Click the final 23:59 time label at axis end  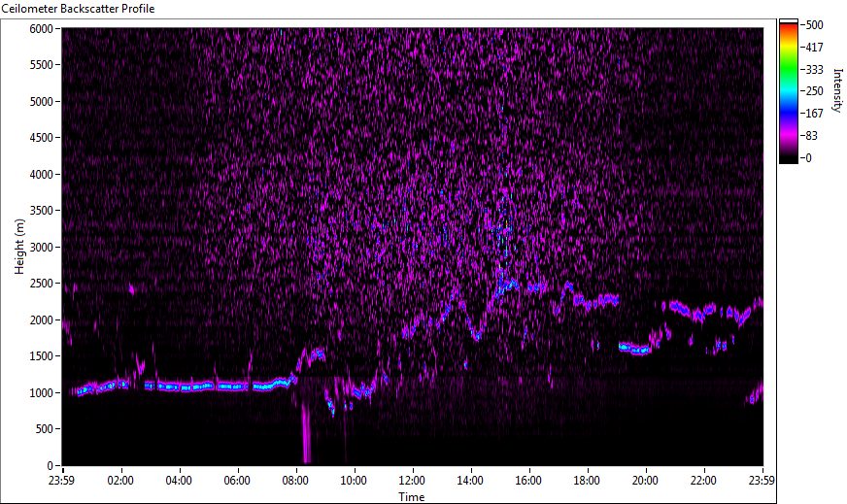pos(762,481)
